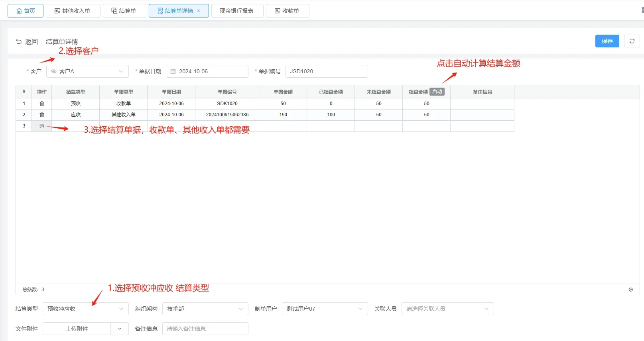This screenshot has width=644, height=341.
Task: Click the 单据金额 column header
Action: tap(283, 92)
